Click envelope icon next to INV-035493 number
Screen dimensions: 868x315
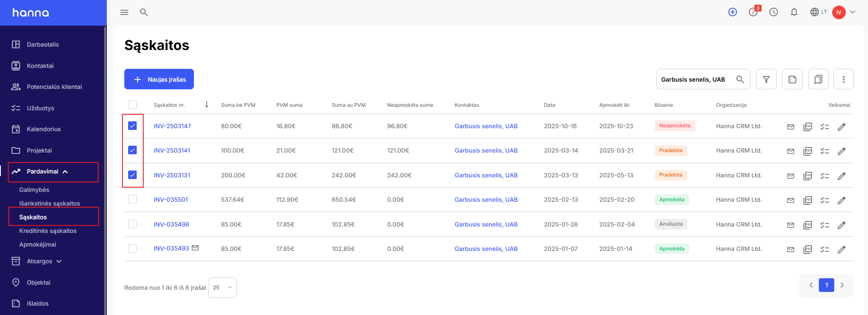tap(195, 248)
